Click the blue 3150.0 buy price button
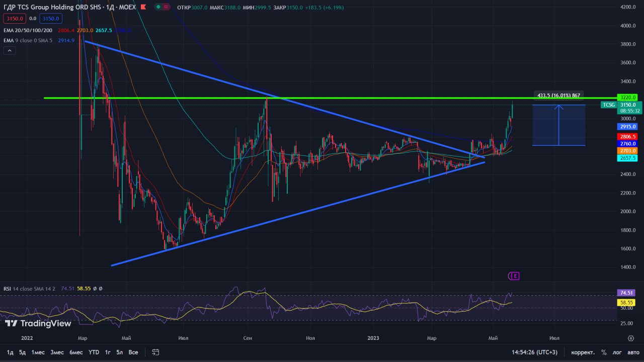The image size is (644, 362). 50,19
